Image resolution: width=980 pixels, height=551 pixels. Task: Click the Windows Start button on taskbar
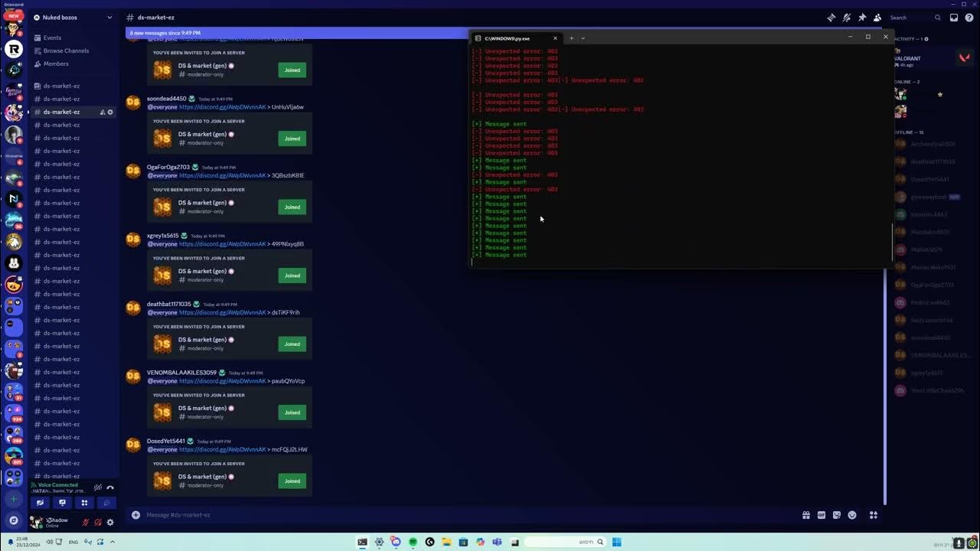617,543
